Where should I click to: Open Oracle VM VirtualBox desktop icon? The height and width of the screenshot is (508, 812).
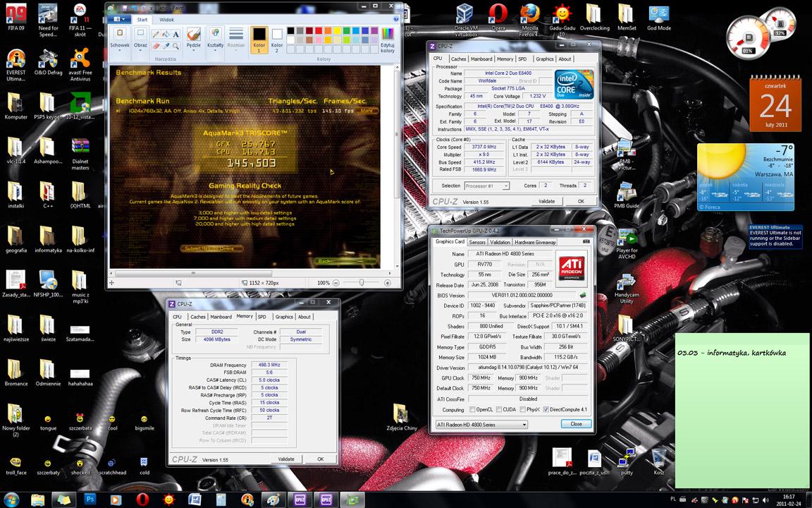tap(465, 18)
